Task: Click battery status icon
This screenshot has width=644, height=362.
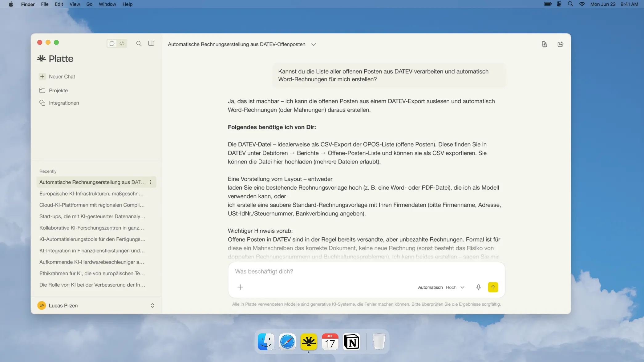Action: tap(547, 4)
